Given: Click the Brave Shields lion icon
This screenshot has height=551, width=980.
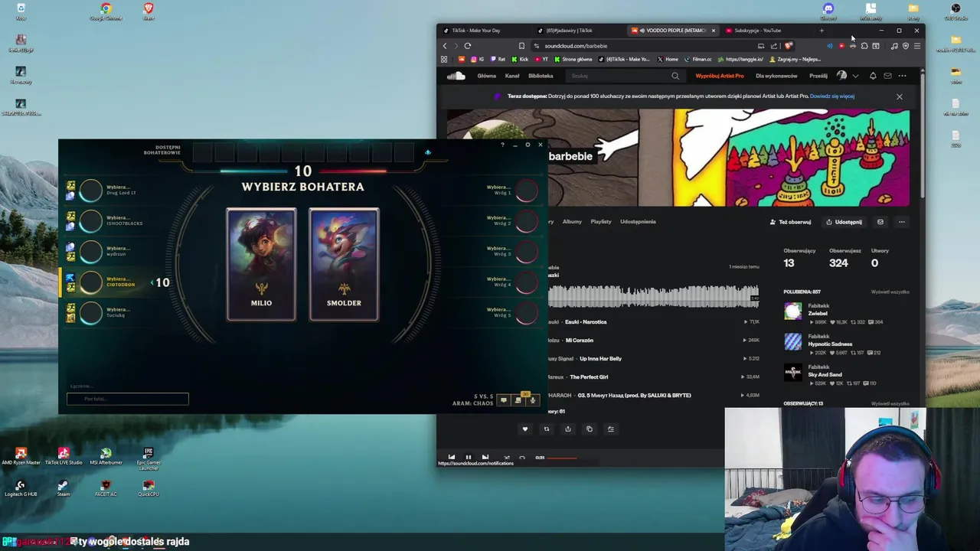Looking at the screenshot, I should point(788,46).
